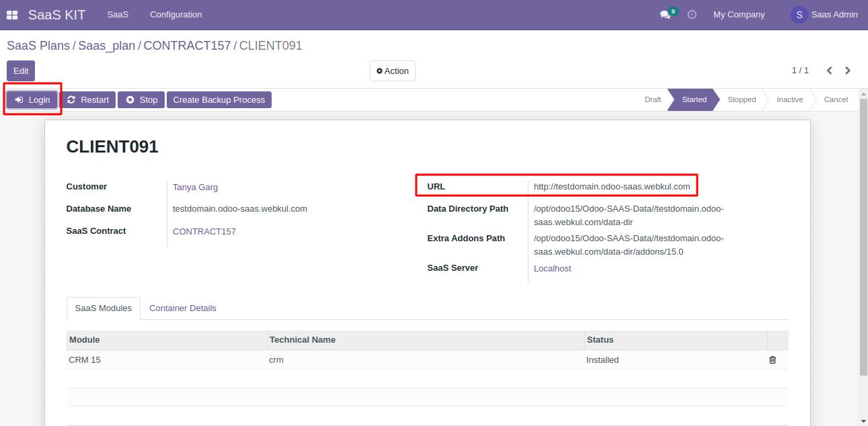The image size is (868, 426).
Task: Go to CONTRACT157 breadcrumb
Action: click(187, 46)
